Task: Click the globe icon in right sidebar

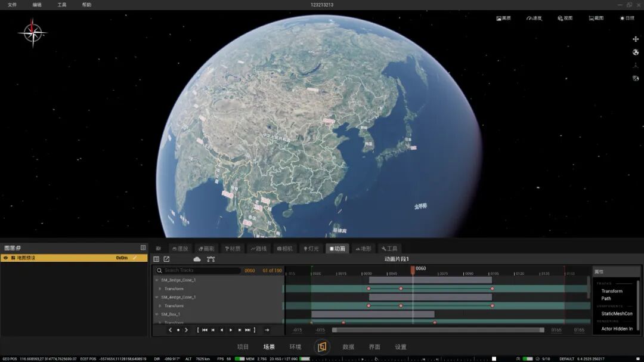Action: [636, 52]
